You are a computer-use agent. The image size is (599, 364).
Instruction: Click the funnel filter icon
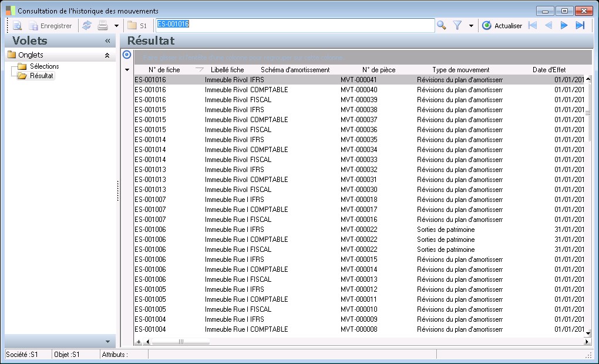point(457,25)
